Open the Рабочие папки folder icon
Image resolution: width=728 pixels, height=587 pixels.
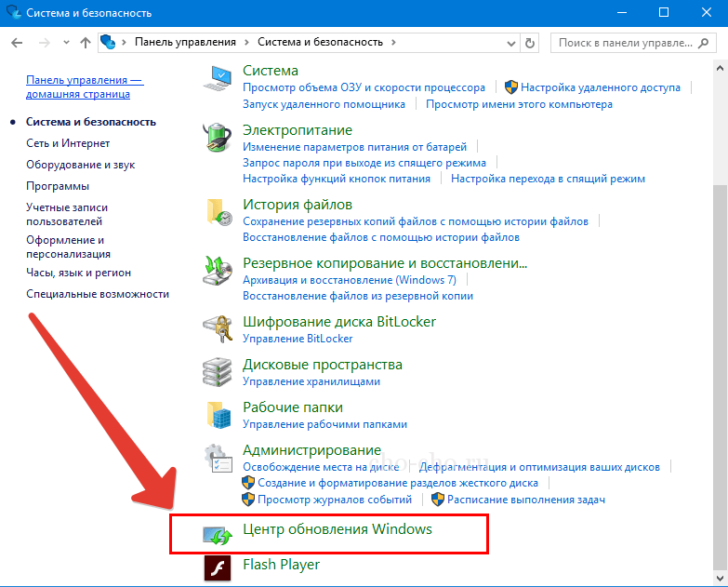[218, 415]
